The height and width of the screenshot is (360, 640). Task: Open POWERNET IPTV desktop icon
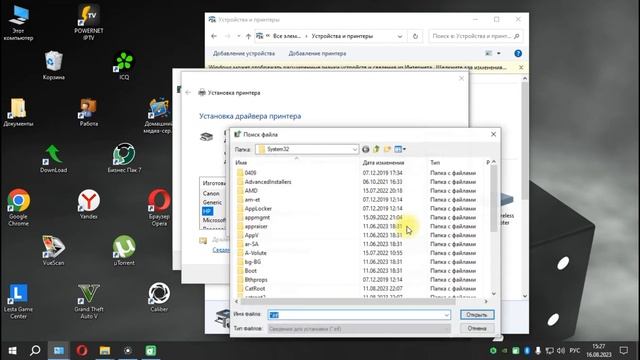point(89,22)
